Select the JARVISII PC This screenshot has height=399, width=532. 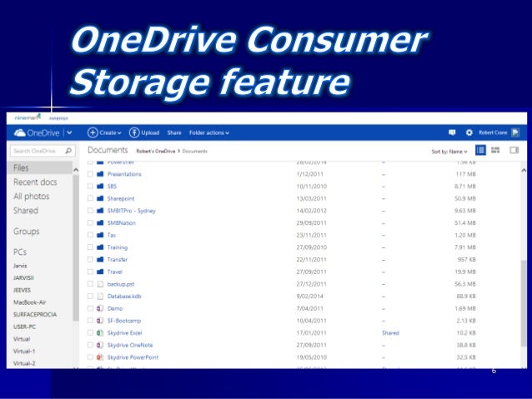23,278
